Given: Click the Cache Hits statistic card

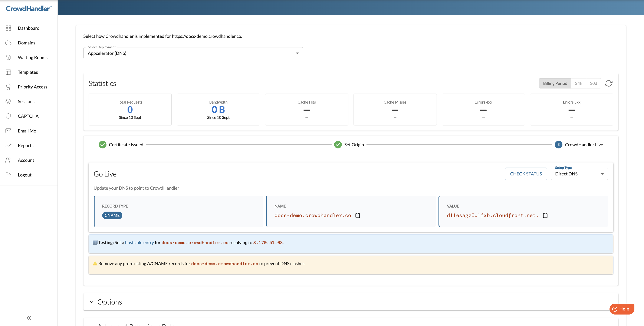Looking at the screenshot, I should click(x=306, y=109).
